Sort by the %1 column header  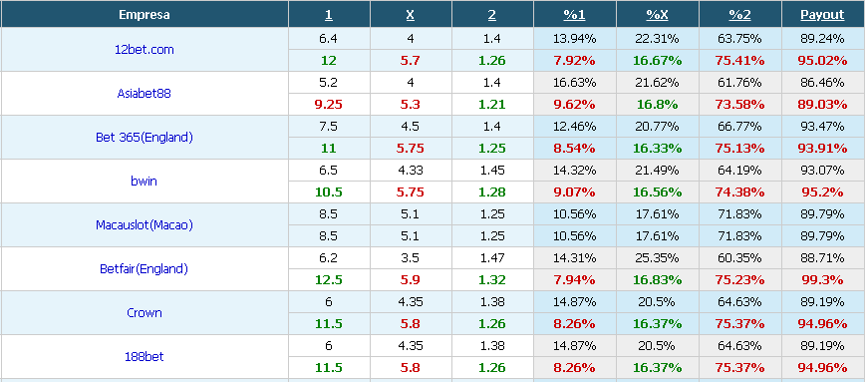point(575,15)
